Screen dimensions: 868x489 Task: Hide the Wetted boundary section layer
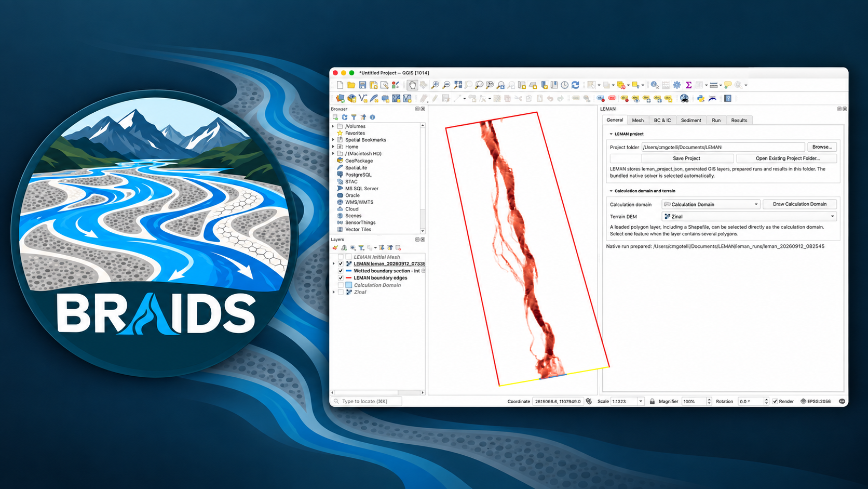tap(341, 271)
